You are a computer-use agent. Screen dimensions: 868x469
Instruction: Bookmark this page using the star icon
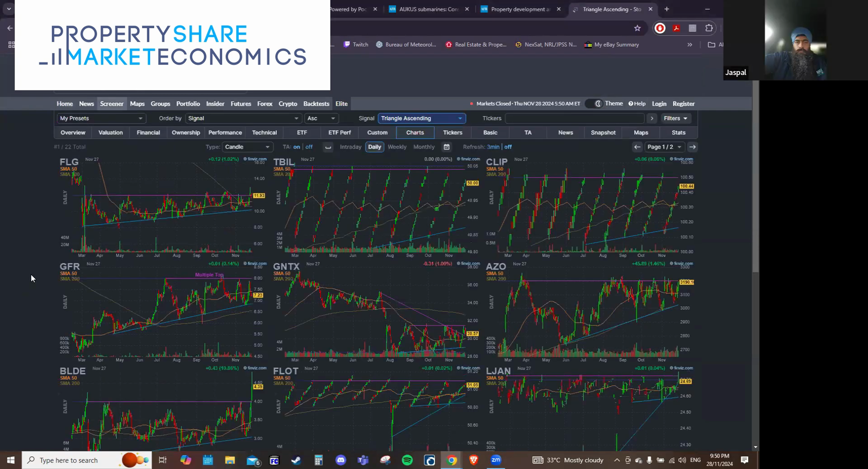[x=637, y=28]
